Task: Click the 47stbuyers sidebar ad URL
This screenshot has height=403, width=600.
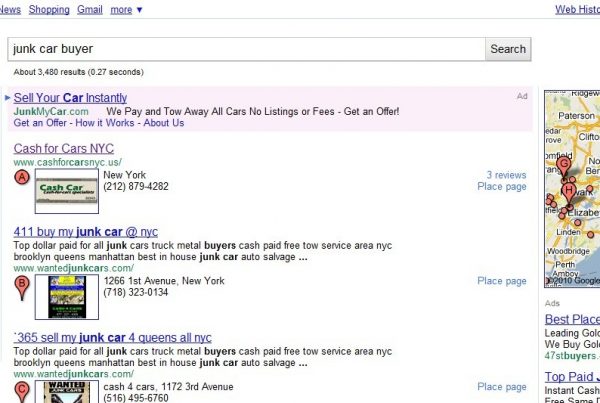Action: coord(572,356)
